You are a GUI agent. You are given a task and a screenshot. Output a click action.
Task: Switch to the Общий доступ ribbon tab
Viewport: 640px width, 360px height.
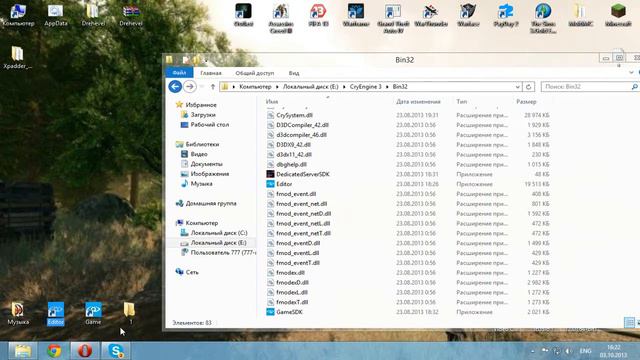(255, 73)
